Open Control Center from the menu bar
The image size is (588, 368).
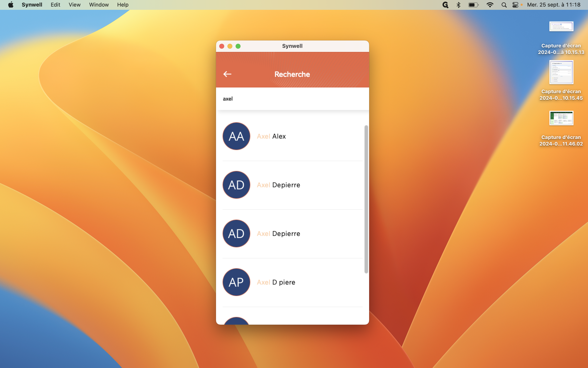click(515, 5)
